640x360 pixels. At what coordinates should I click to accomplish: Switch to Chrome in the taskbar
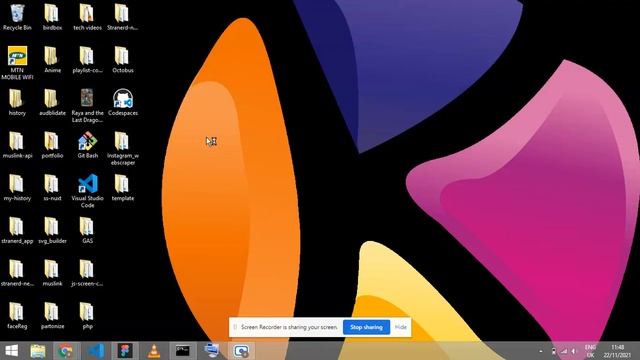[65, 351]
